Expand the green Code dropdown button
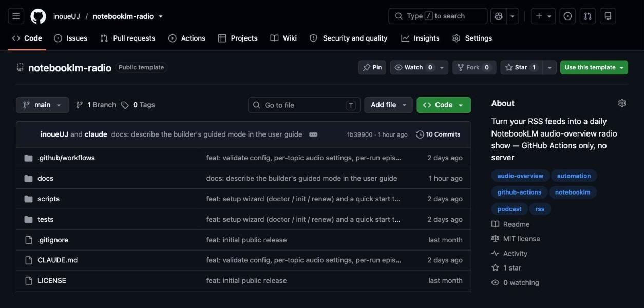 444,105
